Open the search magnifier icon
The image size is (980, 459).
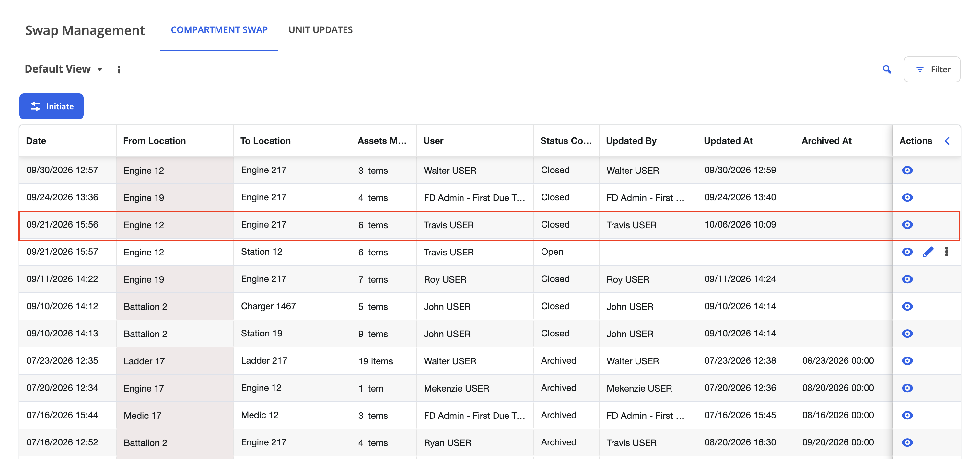[x=887, y=69]
